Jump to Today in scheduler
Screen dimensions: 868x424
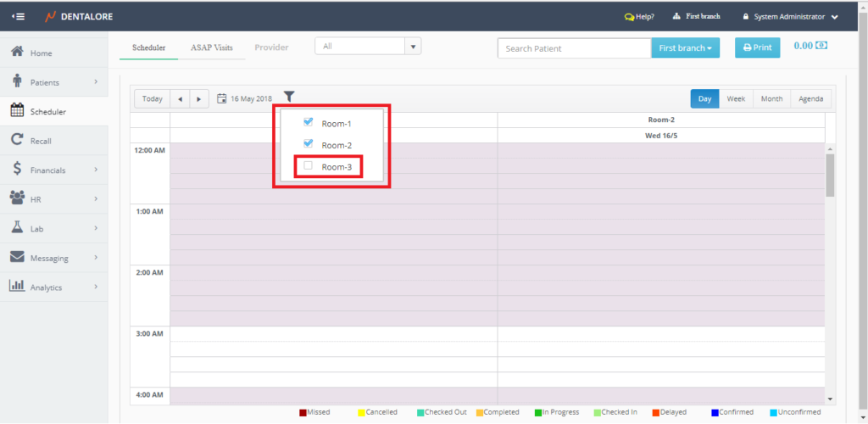tap(153, 99)
